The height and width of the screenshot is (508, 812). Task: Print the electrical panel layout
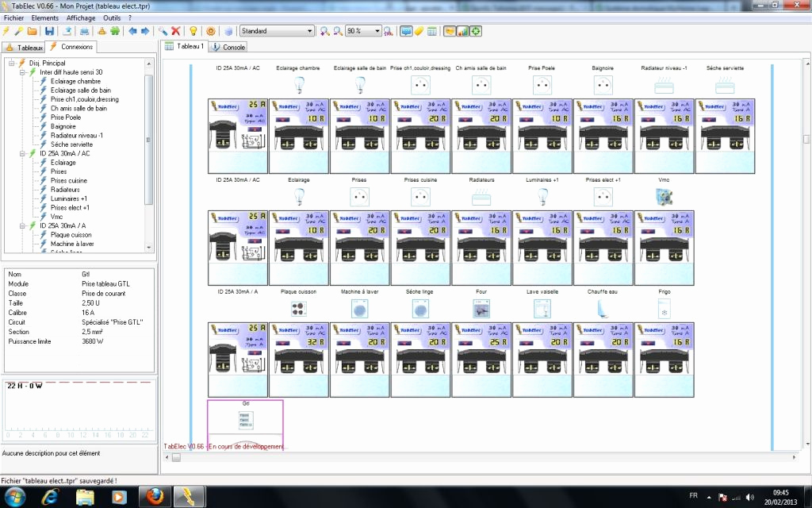[84, 31]
